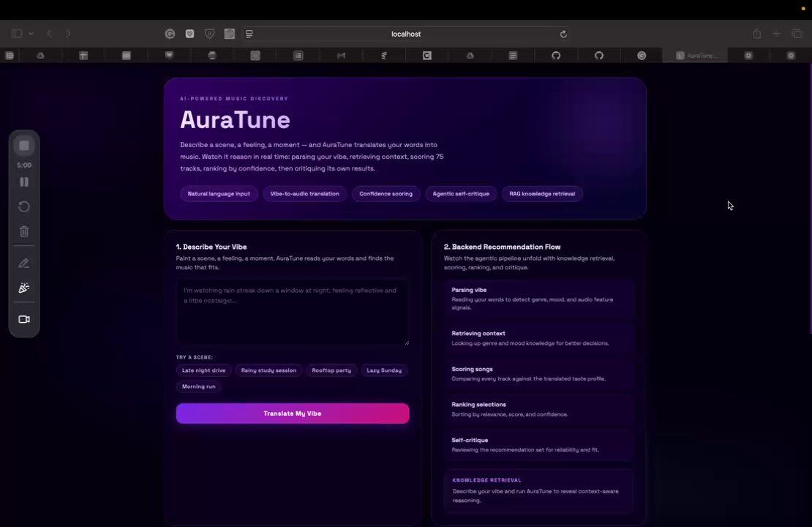Grab the text area resize handle corner
The height and width of the screenshot is (527, 812).
407,343
